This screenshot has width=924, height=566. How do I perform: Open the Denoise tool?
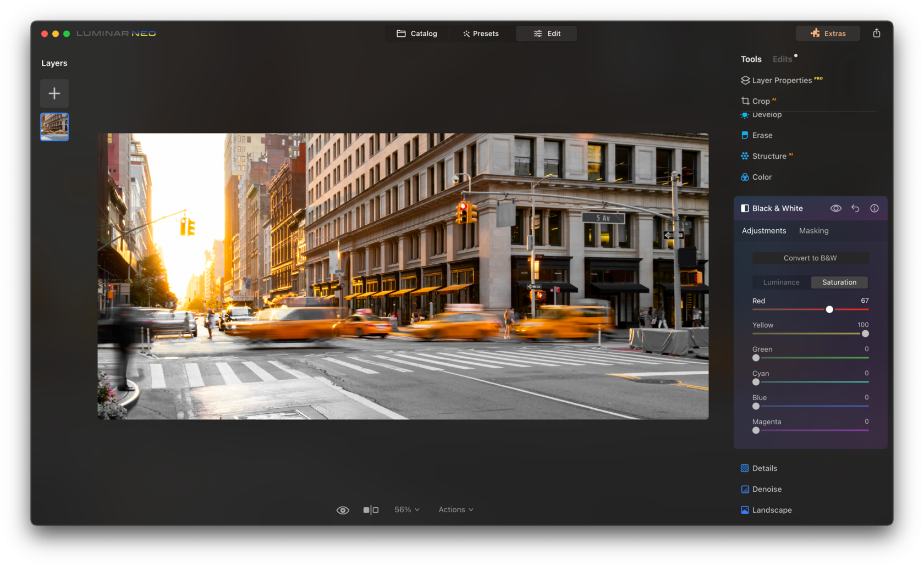point(767,489)
